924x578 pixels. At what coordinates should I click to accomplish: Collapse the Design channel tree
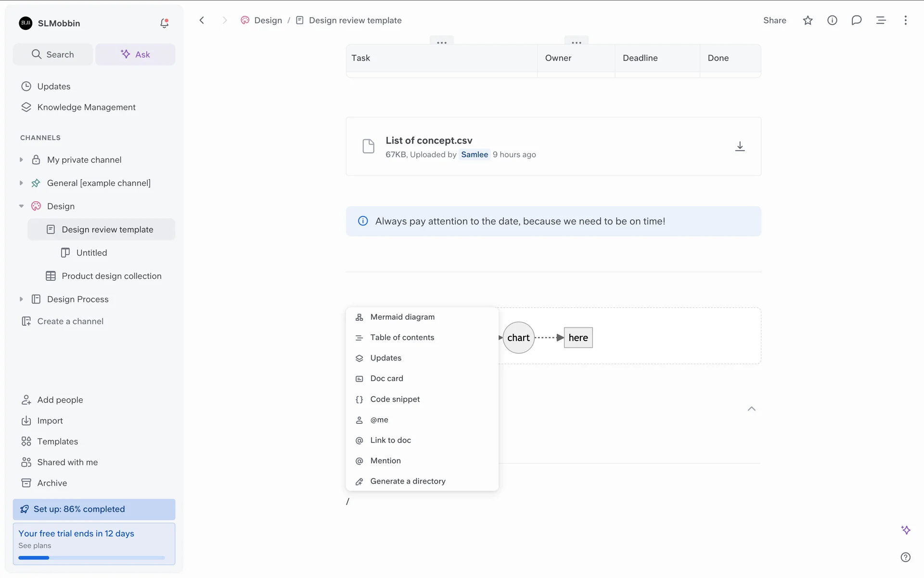[x=21, y=206]
